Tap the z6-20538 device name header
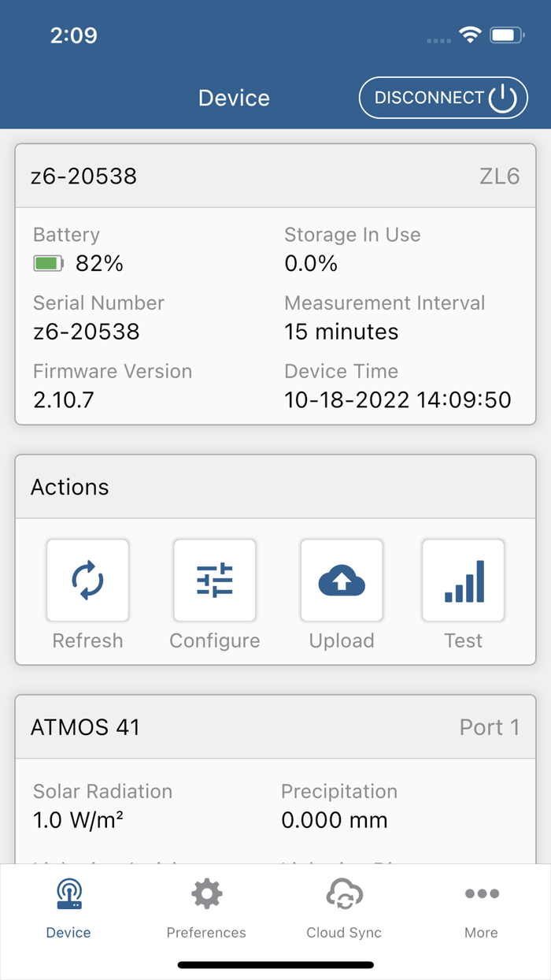Image resolution: width=551 pixels, height=980 pixels. pos(83,176)
